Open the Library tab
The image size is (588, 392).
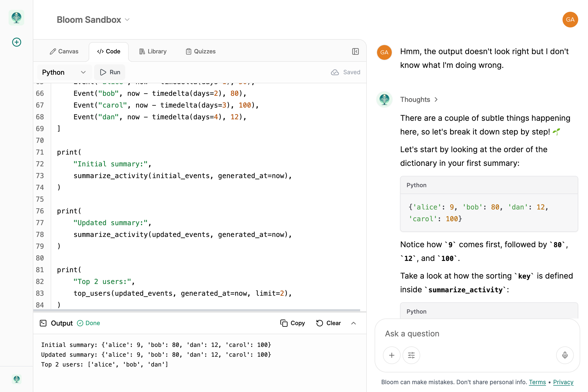coord(153,51)
